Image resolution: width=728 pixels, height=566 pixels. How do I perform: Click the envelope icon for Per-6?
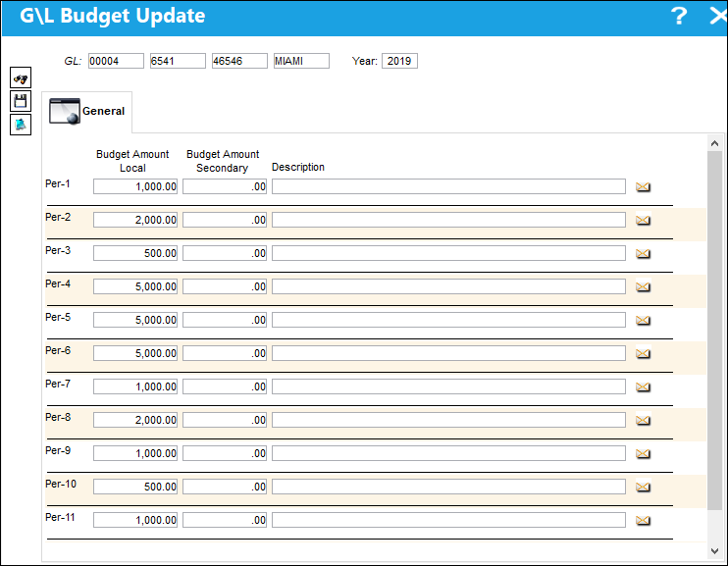(x=643, y=354)
